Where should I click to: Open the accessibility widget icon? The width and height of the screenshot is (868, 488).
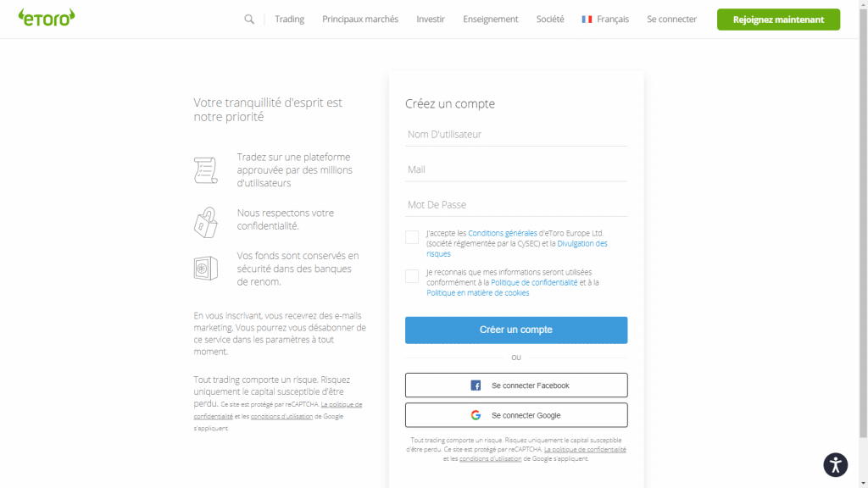(835, 465)
